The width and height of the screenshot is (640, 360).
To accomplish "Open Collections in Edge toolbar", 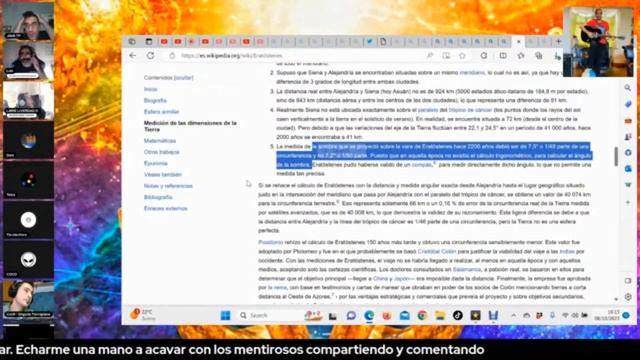I will pyautogui.click(x=539, y=56).
